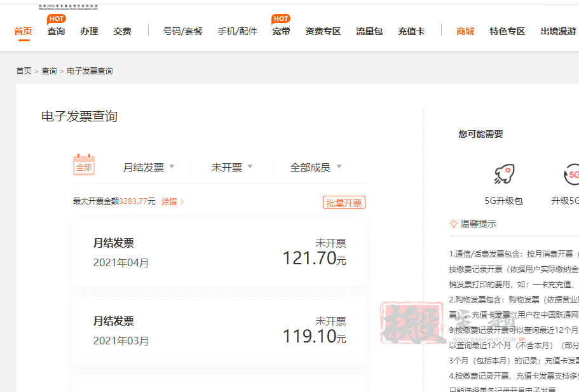Open 资费专区 nav item
Image resolution: width=579 pixels, height=392 pixels.
(323, 31)
